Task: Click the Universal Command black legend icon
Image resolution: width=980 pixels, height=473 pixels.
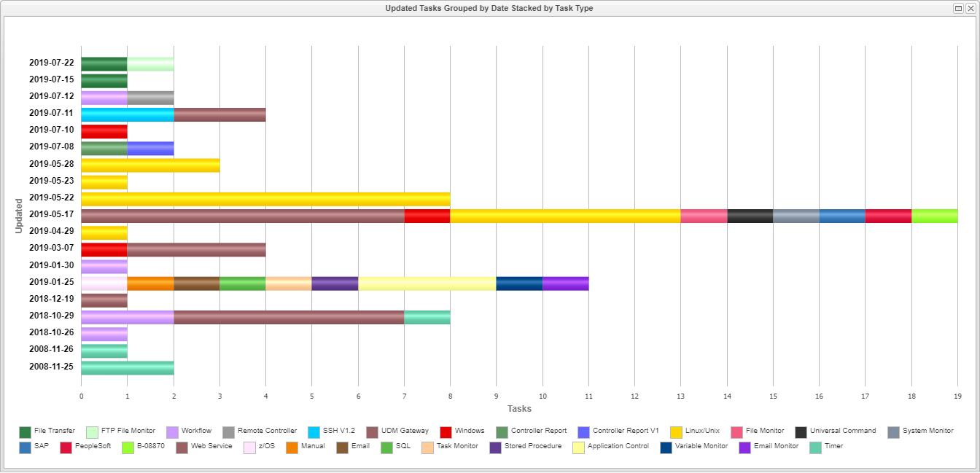Action: point(801,431)
